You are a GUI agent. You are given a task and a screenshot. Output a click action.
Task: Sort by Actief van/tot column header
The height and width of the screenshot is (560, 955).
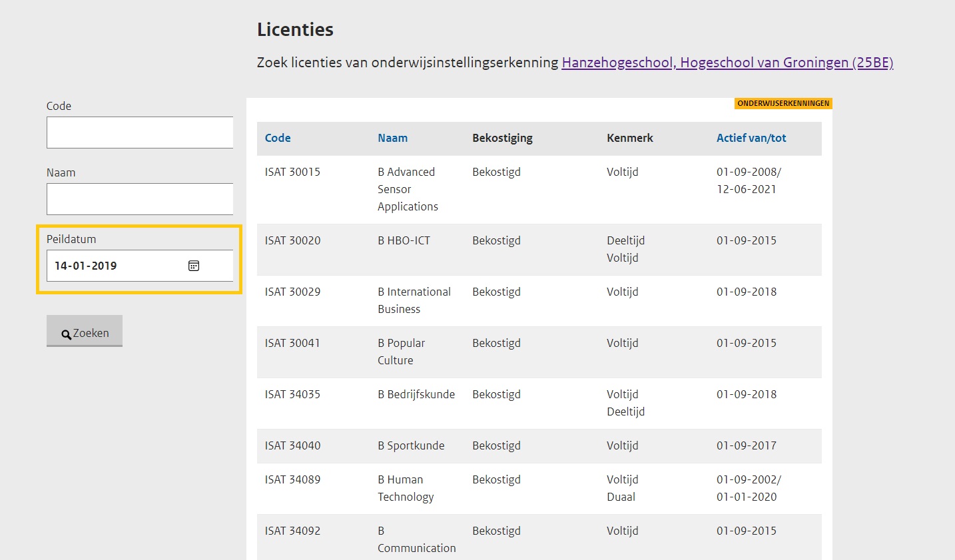tap(751, 138)
